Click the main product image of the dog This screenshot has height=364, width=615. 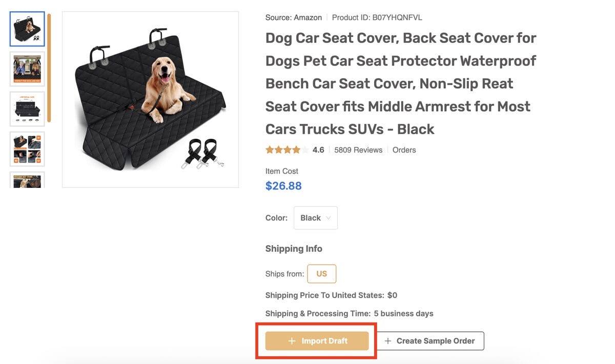point(150,99)
